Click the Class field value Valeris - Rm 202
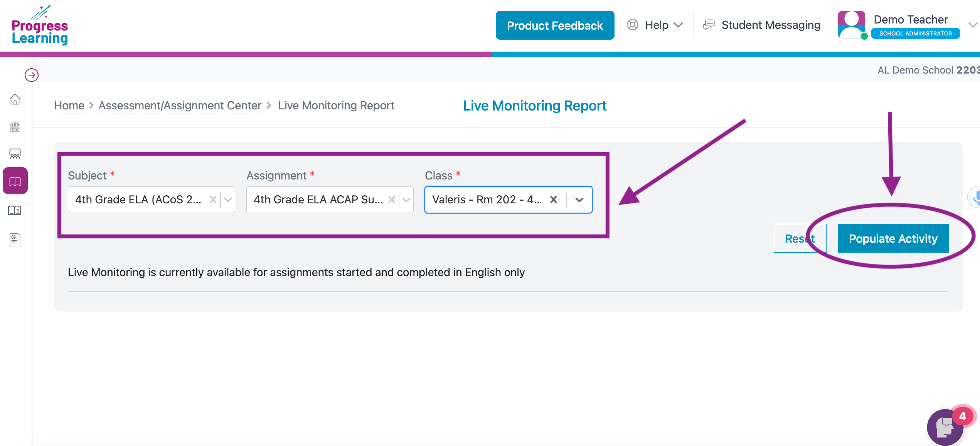This screenshot has width=980, height=446. pyautogui.click(x=487, y=200)
